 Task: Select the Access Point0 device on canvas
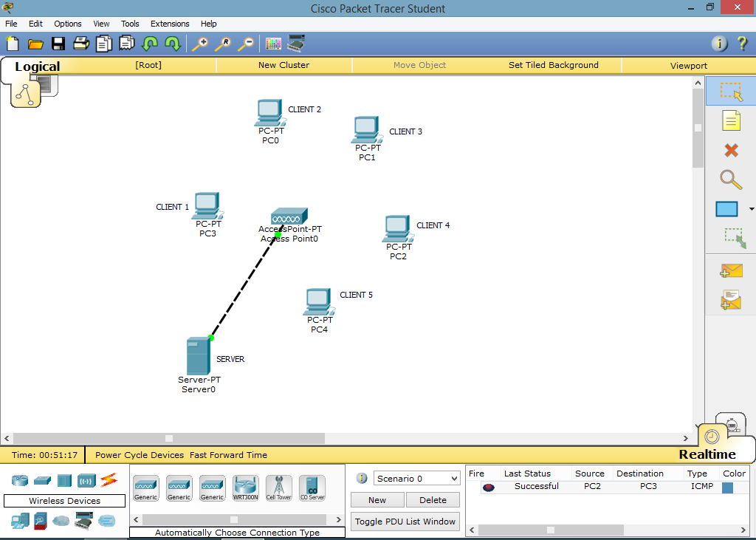click(x=289, y=216)
